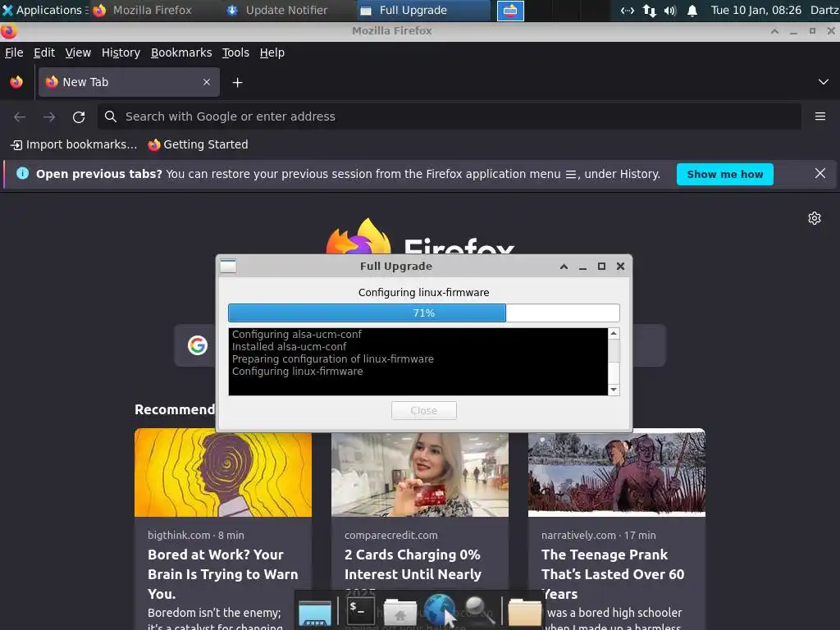
Task: Open the Applications menu in the panel
Action: (x=44, y=10)
